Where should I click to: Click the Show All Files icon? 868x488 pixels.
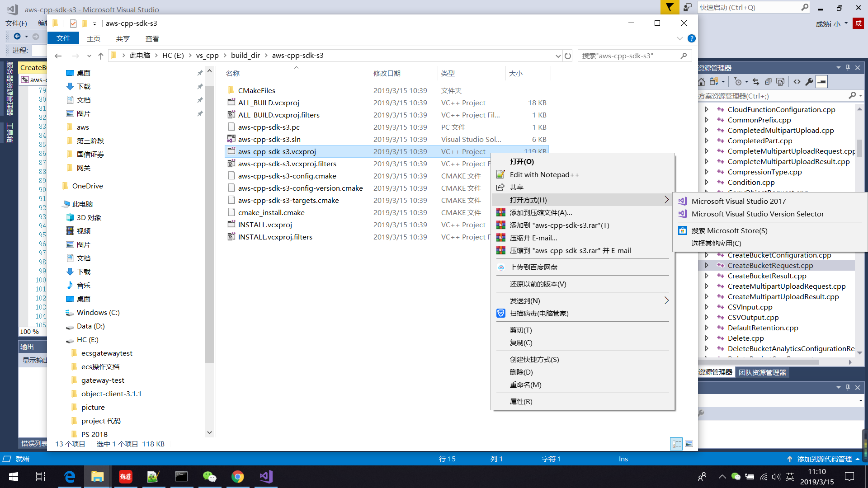pyautogui.click(x=714, y=82)
